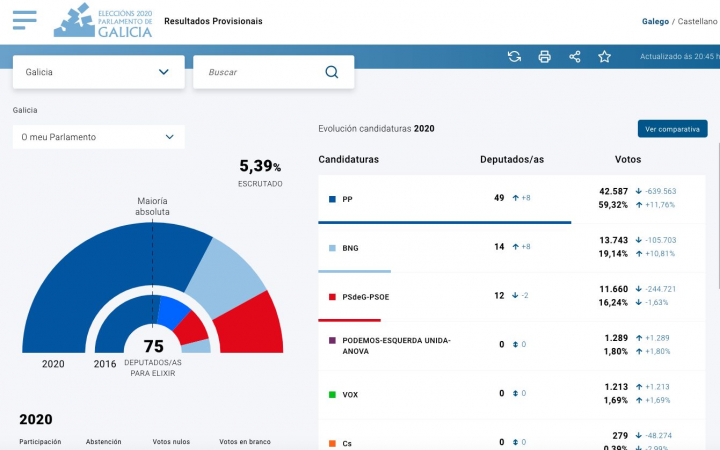Select the PSdeG-PSOE candidatura row

(512, 297)
